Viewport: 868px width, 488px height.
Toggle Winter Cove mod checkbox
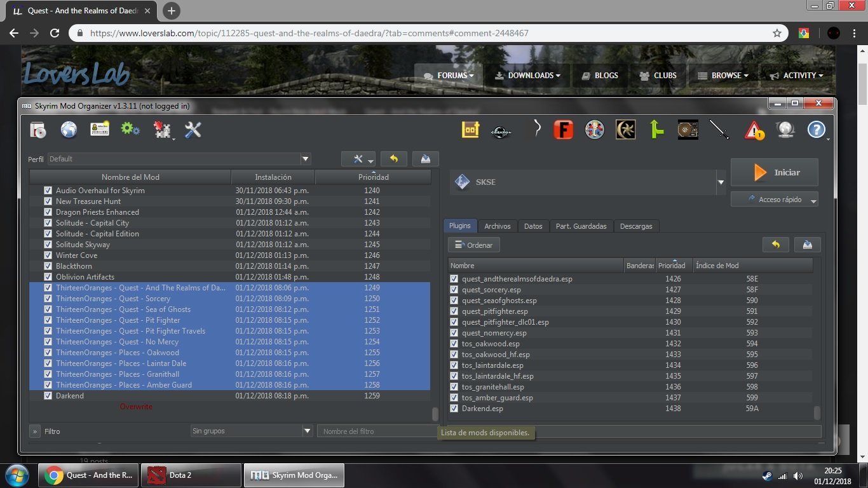point(48,255)
